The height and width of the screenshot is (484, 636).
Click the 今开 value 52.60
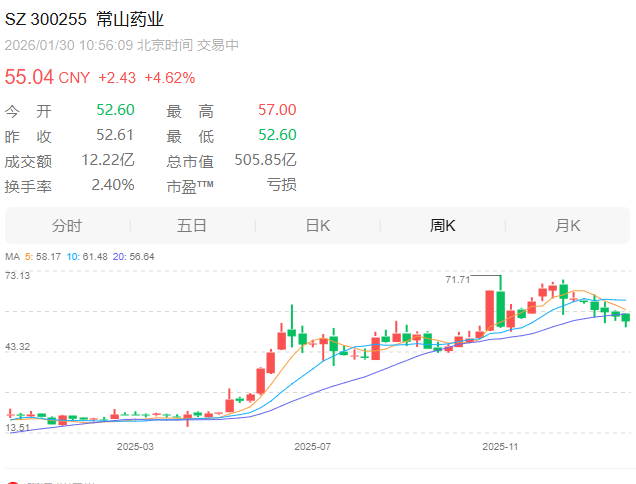coord(115,110)
